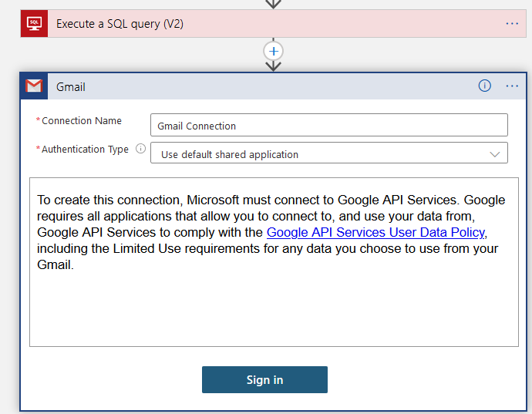The image size is (532, 414).
Task: Open the Authentication Type dropdown
Action: click(x=328, y=154)
